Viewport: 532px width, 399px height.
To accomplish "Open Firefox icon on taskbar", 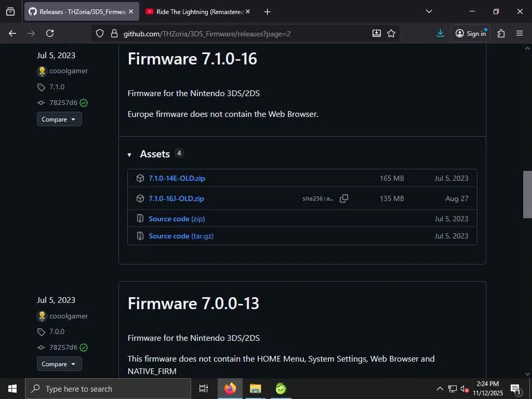I will point(230,389).
